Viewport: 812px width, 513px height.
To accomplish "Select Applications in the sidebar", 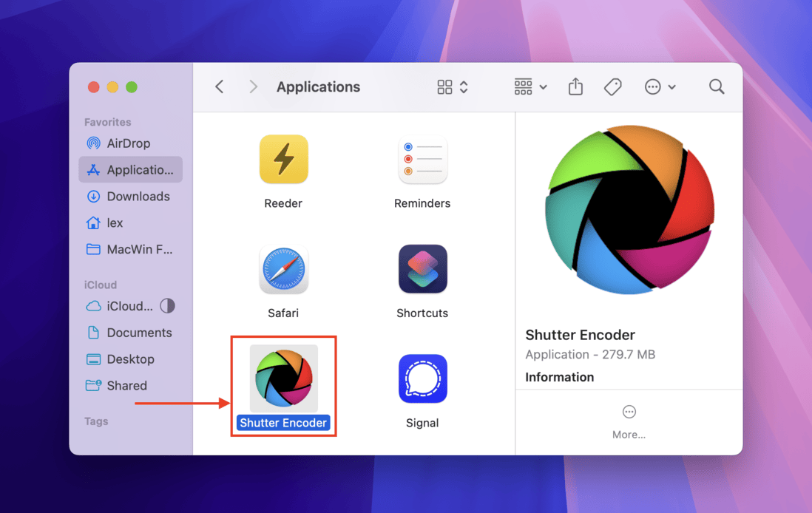I will (x=130, y=170).
